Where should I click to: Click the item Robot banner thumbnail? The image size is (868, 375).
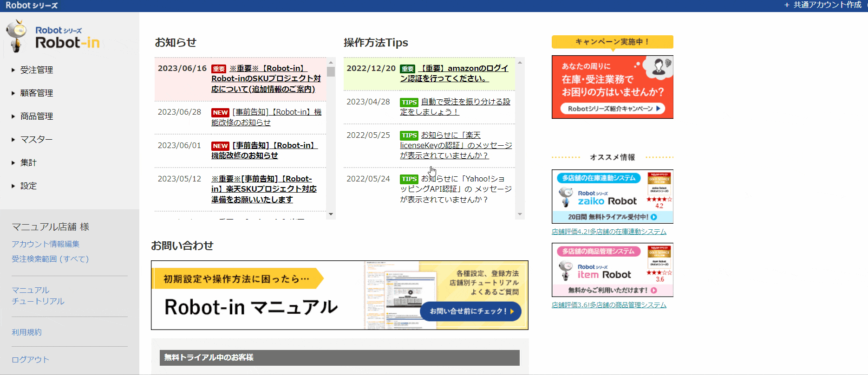pyautogui.click(x=612, y=270)
